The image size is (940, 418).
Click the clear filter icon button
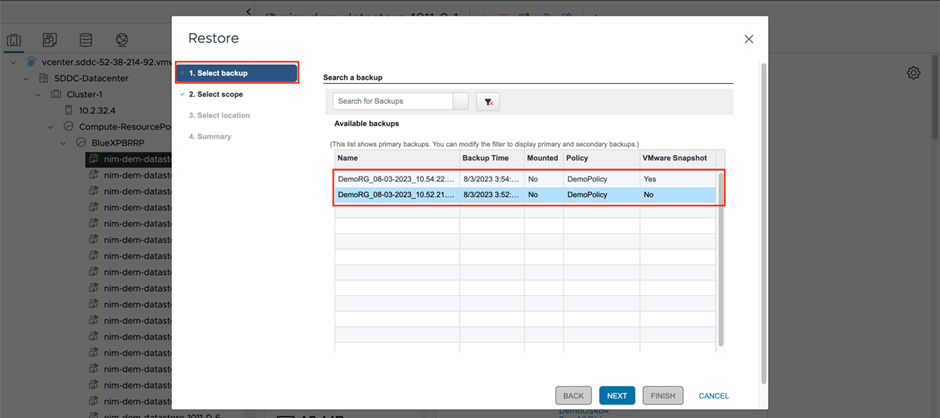(487, 101)
